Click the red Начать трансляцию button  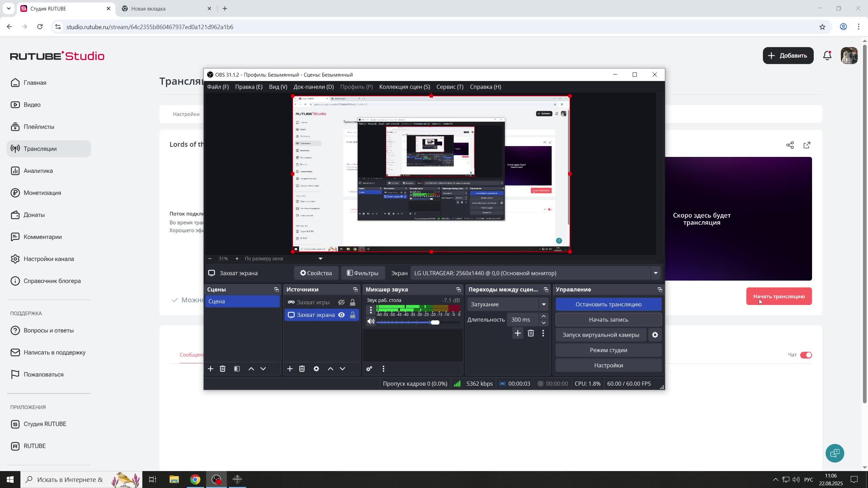(x=778, y=296)
